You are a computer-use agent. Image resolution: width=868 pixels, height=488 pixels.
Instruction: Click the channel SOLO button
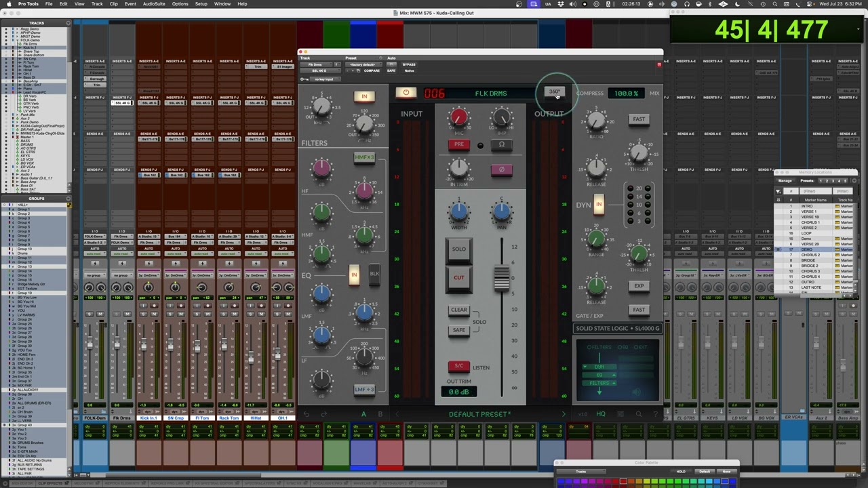point(459,249)
